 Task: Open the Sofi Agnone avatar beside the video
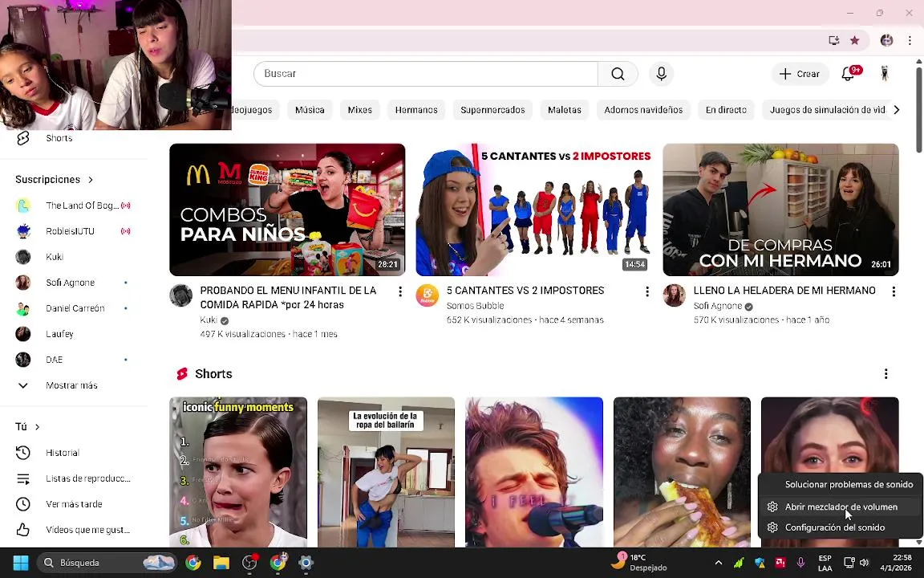[674, 295]
